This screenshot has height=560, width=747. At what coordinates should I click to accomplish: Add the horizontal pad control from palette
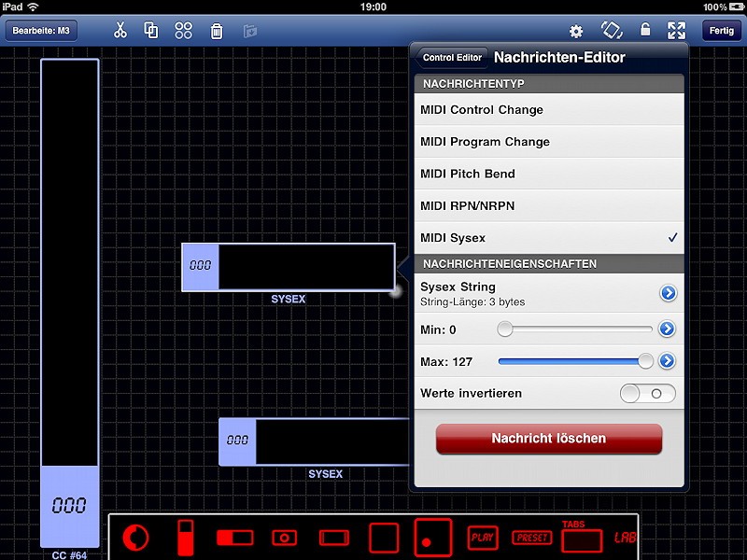point(334,539)
